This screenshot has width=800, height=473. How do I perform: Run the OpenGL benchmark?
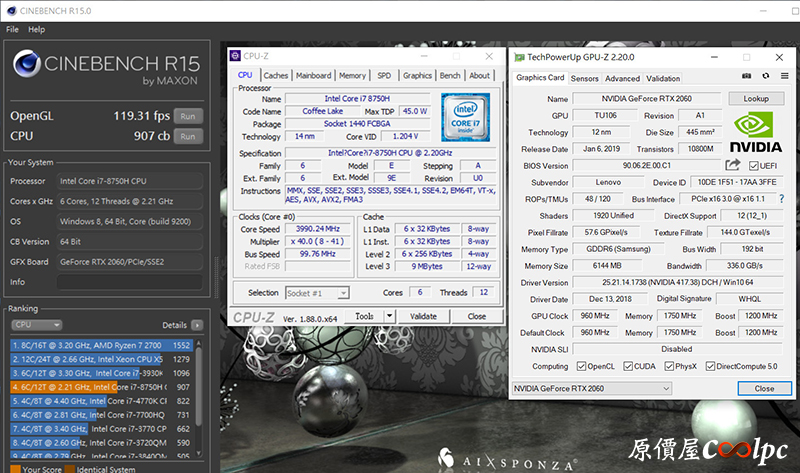click(x=188, y=116)
